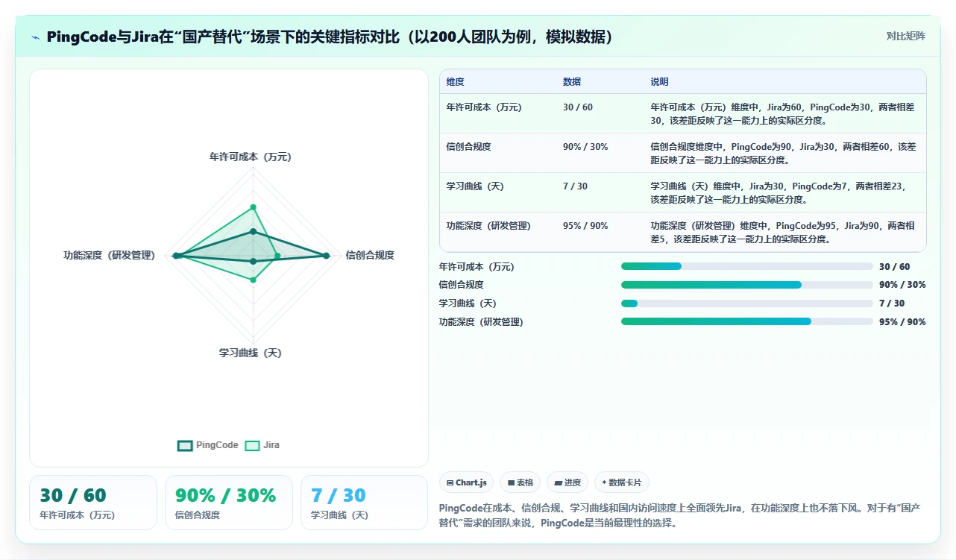Click the 90% / 30% value in table
The height and width of the screenshot is (560, 956).
point(585,147)
